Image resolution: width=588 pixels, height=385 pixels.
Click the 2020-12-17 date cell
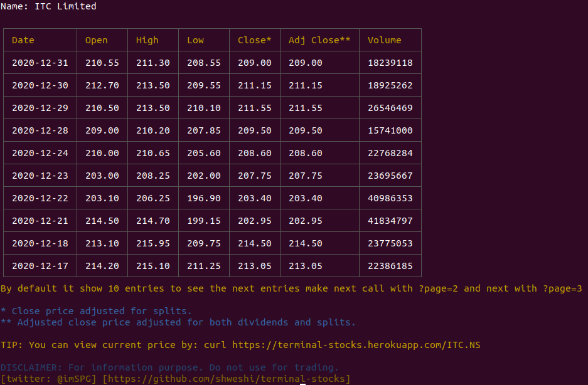pos(40,266)
